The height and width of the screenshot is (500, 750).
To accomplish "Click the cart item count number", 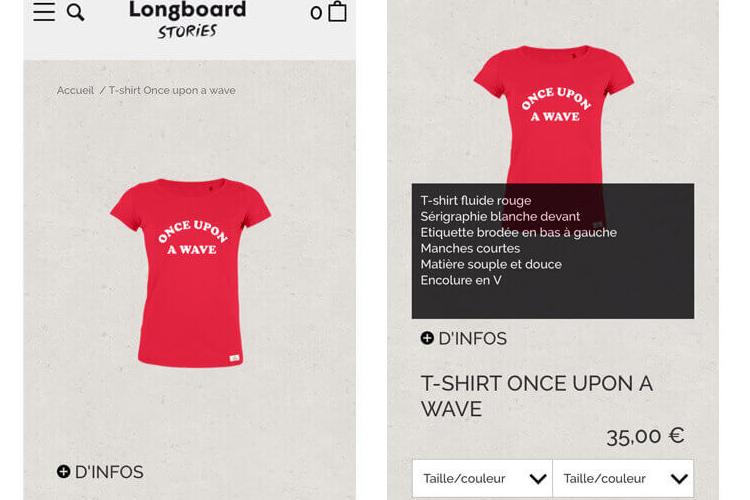I will 316,13.
